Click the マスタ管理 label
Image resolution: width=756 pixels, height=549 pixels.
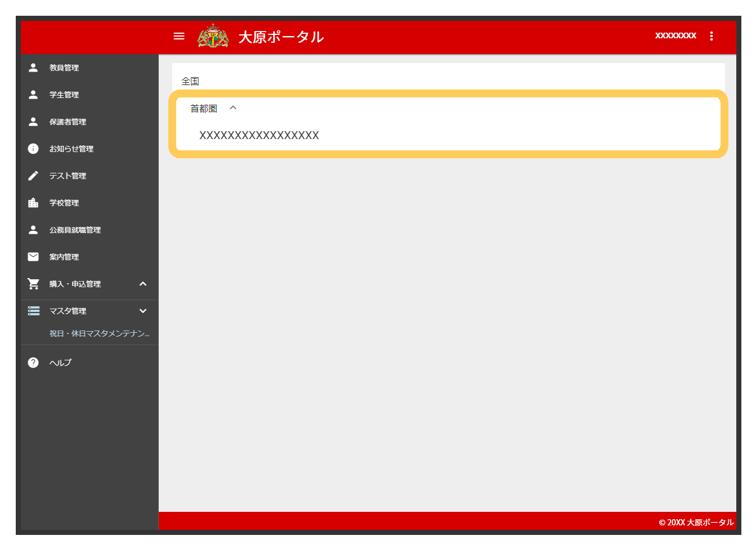[x=68, y=311]
